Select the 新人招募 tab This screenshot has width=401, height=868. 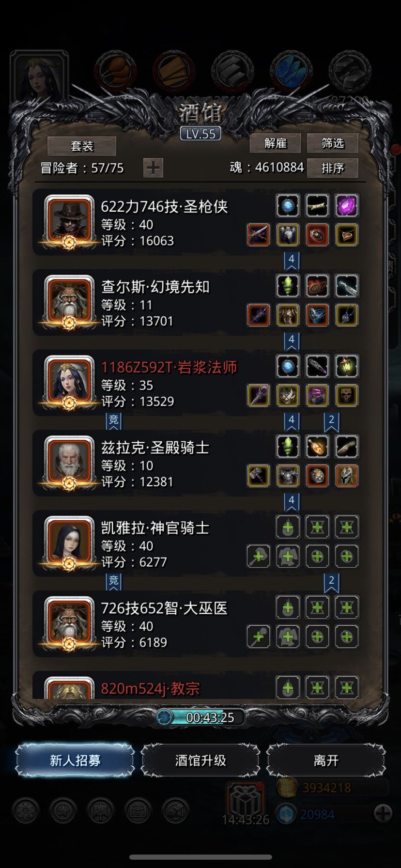pyautogui.click(x=75, y=760)
